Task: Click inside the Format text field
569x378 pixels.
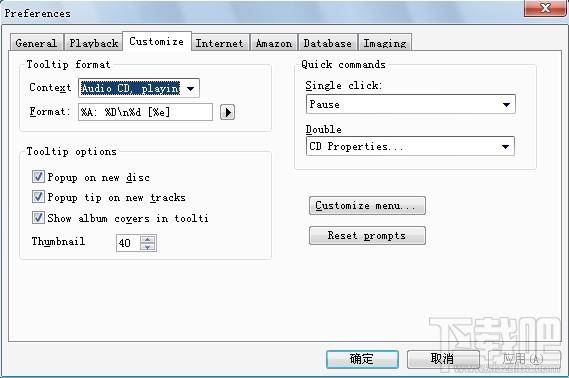Action: (x=145, y=112)
